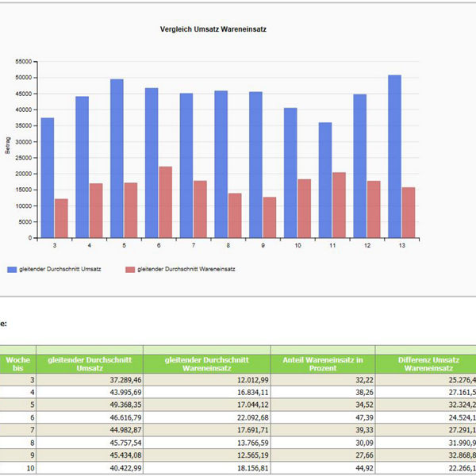Click 'gleitender Durchschnitt Umsatz' table column header
The image size is (476, 476).
tap(90, 364)
